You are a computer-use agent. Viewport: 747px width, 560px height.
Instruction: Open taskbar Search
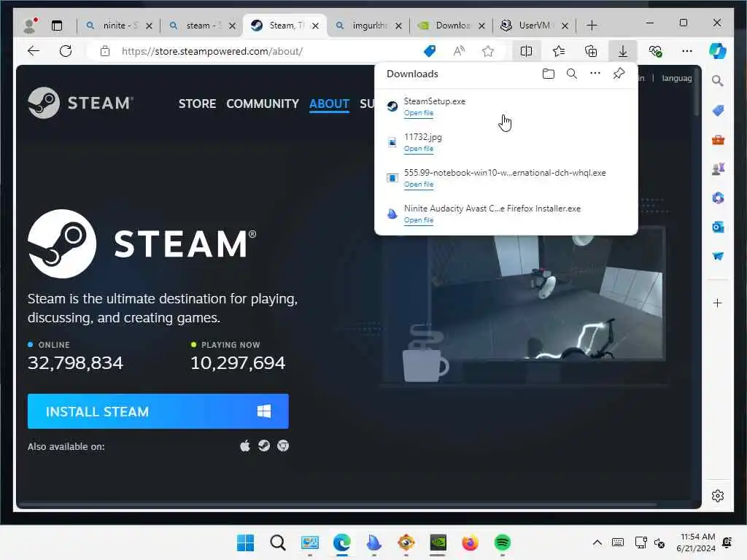pyautogui.click(x=278, y=542)
